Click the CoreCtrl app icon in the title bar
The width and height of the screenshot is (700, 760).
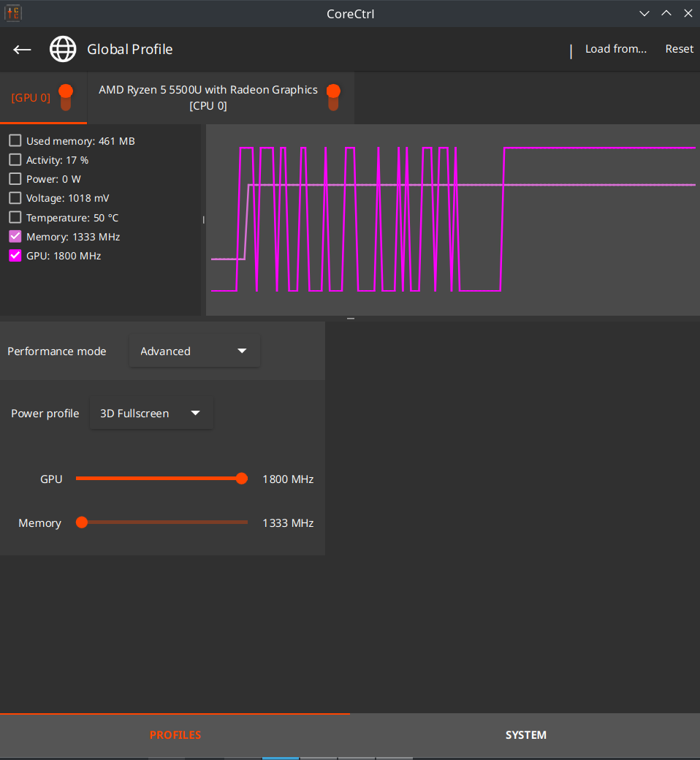tap(12, 13)
